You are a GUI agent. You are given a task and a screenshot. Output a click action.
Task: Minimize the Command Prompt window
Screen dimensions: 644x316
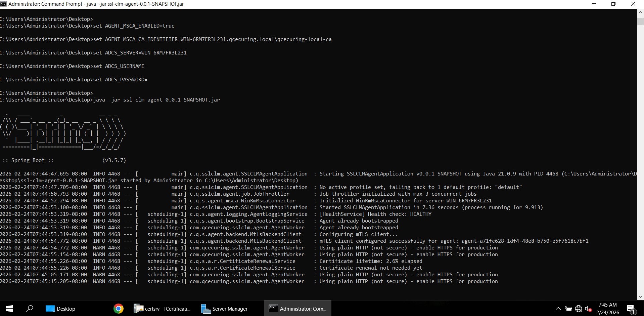[x=594, y=4]
